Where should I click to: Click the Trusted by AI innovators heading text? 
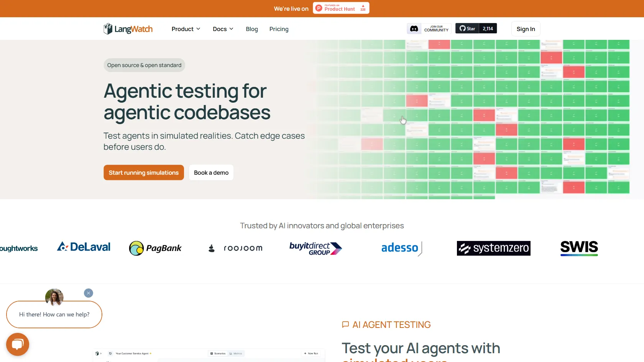(x=322, y=226)
